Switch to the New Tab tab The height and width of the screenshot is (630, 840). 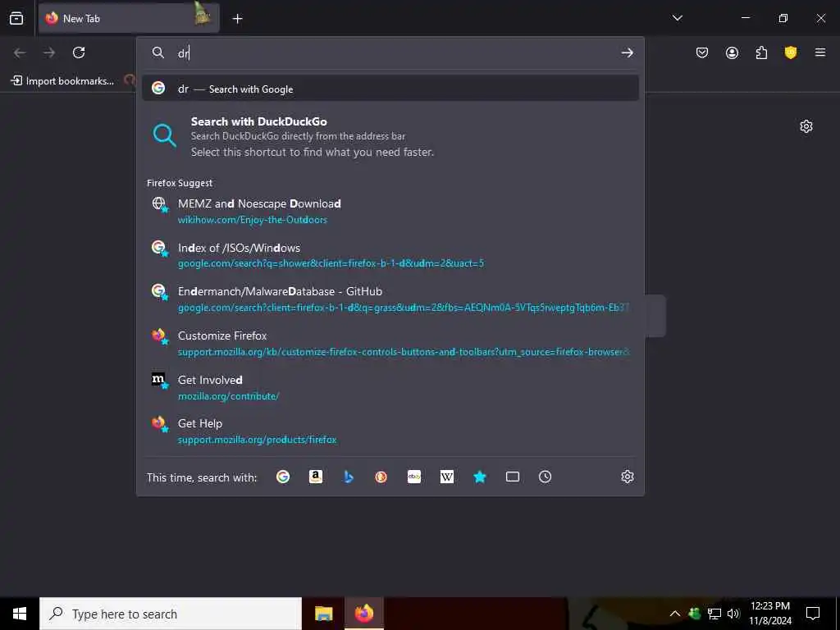[129, 18]
